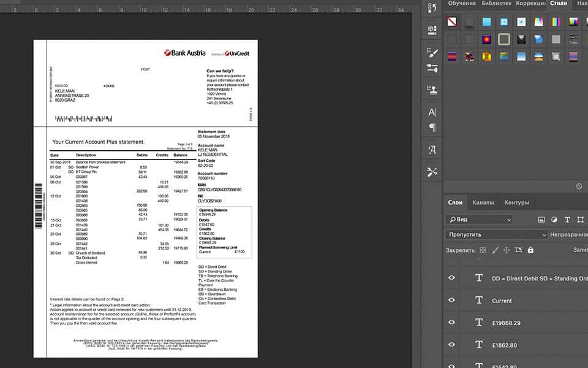Click the clear style icon below Styles panel
This screenshot has height=368, width=588.
[x=579, y=186]
